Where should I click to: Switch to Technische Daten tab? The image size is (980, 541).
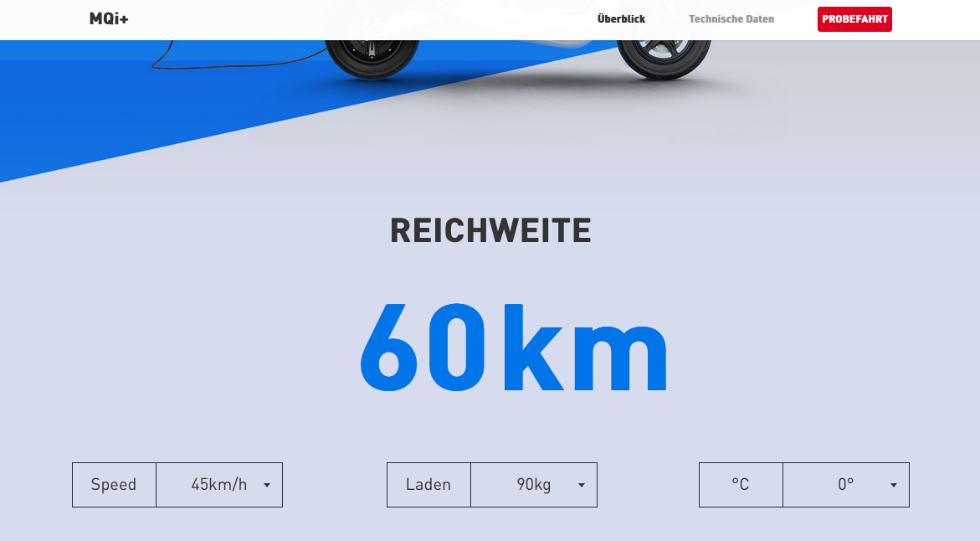(x=731, y=19)
